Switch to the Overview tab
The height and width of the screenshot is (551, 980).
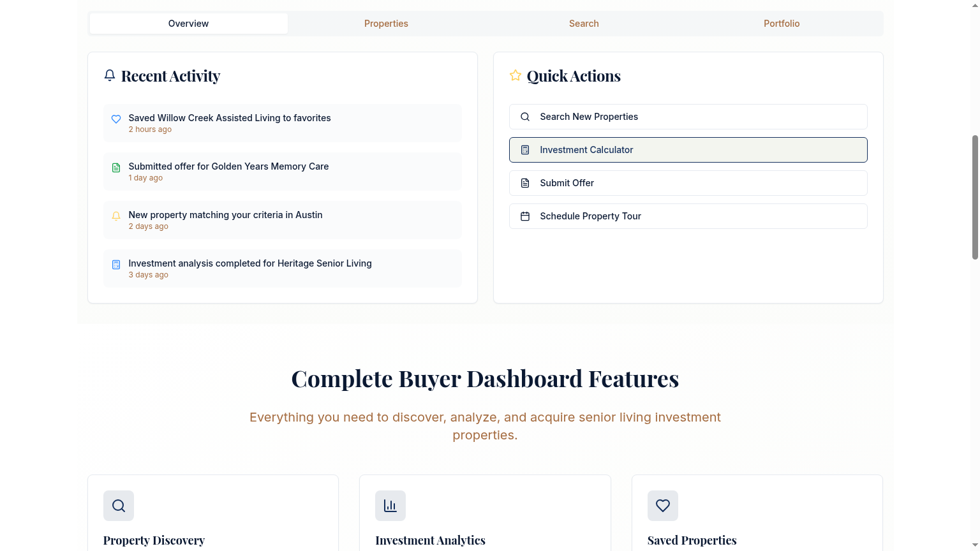pyautogui.click(x=189, y=24)
